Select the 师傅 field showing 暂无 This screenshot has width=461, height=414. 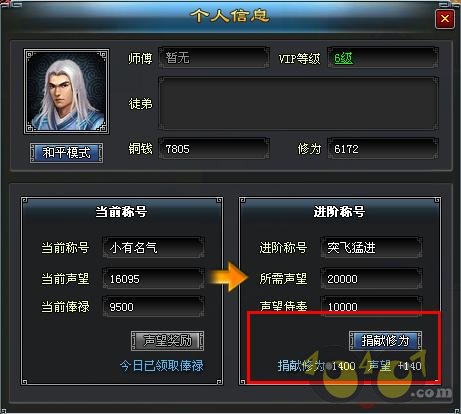pyautogui.click(x=214, y=58)
